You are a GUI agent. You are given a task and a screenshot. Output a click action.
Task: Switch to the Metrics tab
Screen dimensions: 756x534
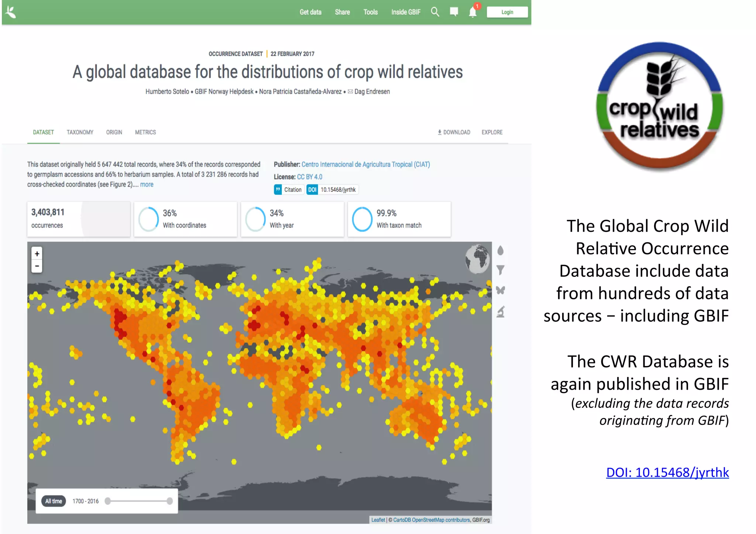point(145,132)
